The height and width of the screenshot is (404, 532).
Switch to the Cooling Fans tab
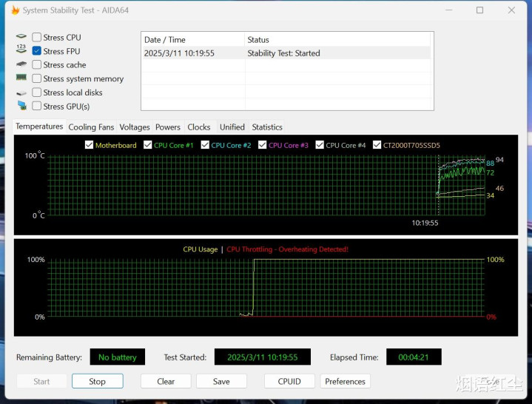click(91, 127)
